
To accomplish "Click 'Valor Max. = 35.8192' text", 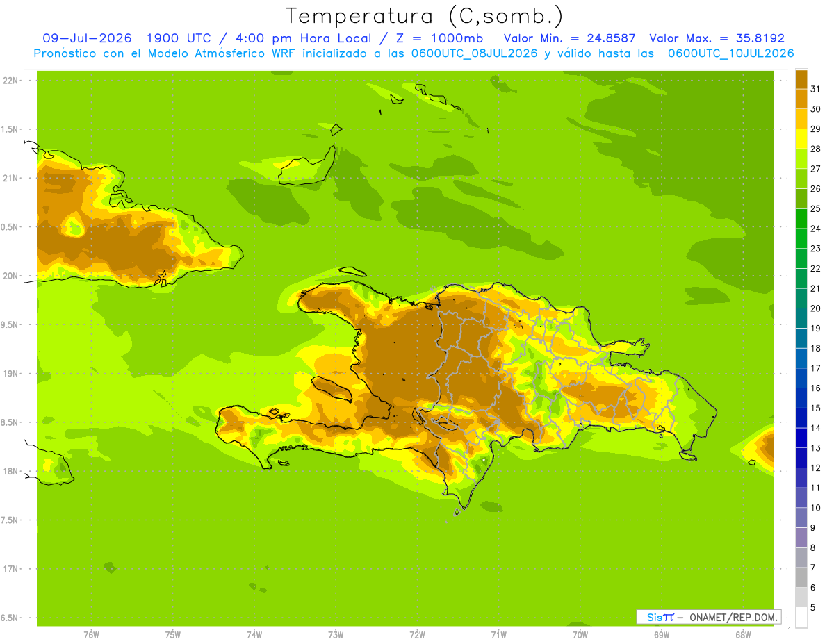I will tap(717, 38).
